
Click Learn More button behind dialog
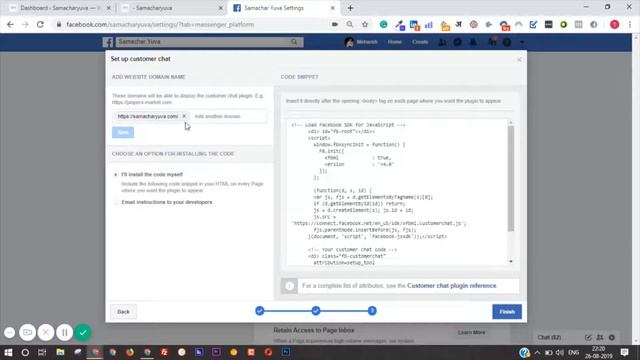471,332
